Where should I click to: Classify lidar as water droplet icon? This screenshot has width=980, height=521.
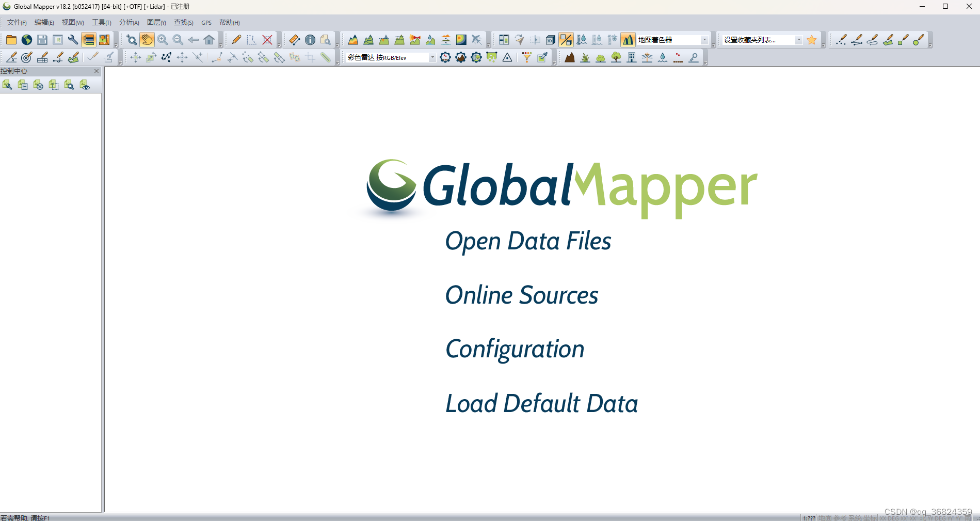tap(663, 57)
